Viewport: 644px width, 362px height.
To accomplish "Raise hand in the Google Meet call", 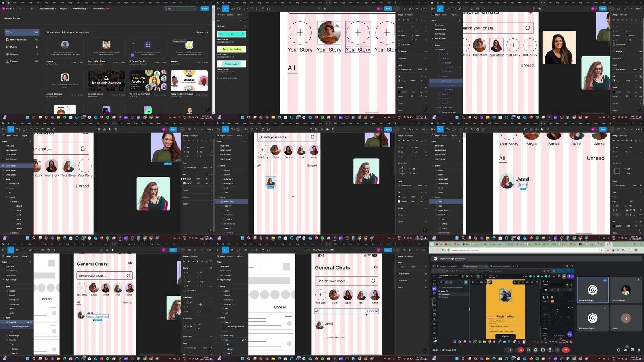I will click(550, 350).
